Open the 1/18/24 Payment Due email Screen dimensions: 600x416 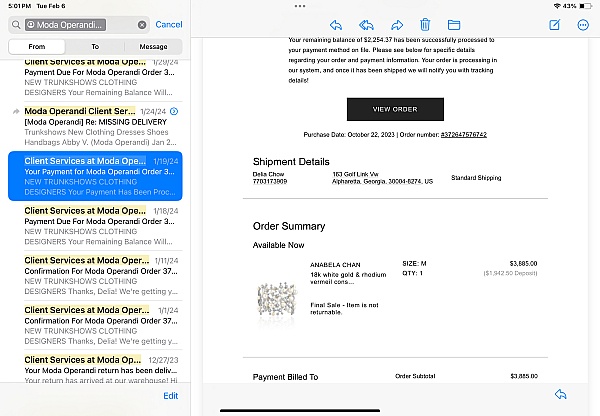pyautogui.click(x=95, y=226)
